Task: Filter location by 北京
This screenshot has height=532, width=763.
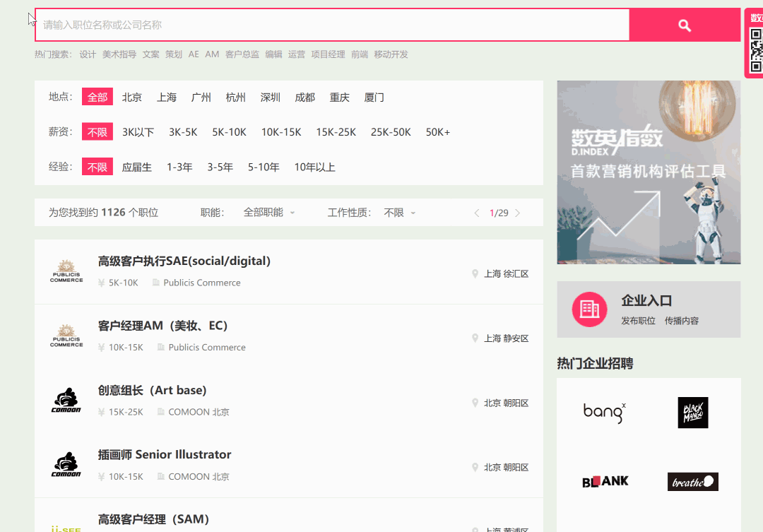Action: (x=132, y=97)
